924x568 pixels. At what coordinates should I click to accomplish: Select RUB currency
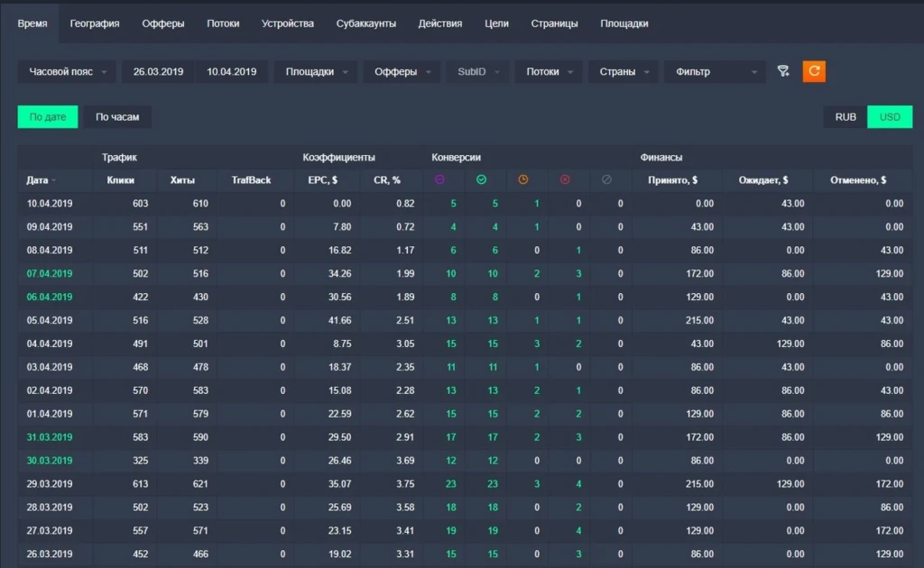point(845,116)
